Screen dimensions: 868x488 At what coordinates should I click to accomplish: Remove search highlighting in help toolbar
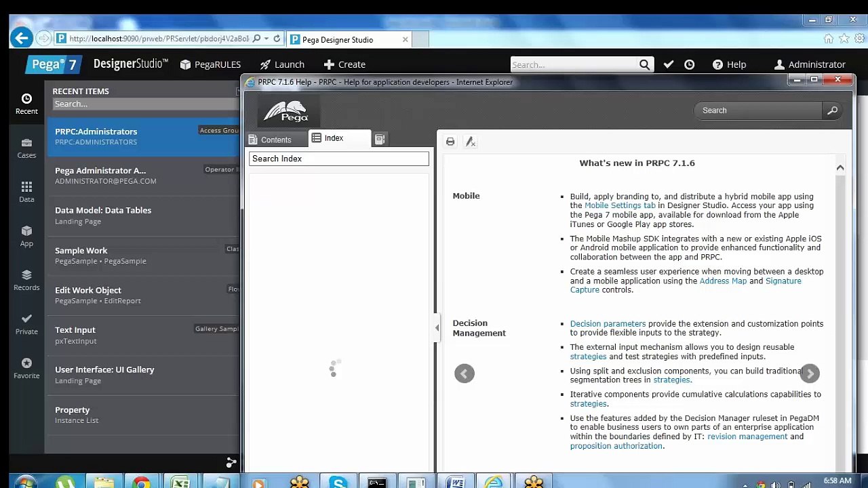(x=471, y=142)
